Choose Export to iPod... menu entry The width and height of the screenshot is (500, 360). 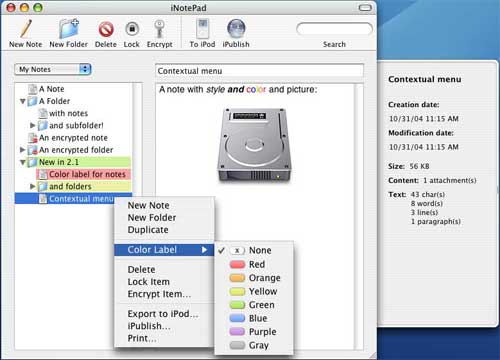[x=164, y=314]
